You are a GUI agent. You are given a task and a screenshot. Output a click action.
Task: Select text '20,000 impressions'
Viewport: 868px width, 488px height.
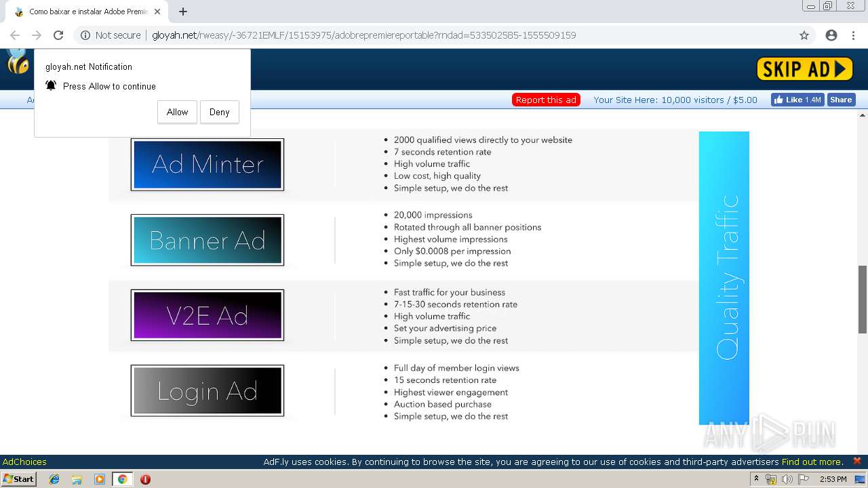[433, 215]
